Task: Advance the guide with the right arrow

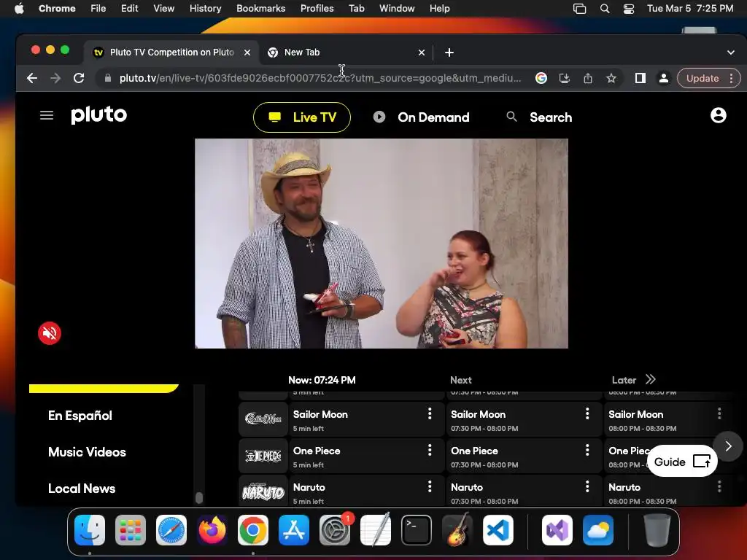Action: point(728,446)
